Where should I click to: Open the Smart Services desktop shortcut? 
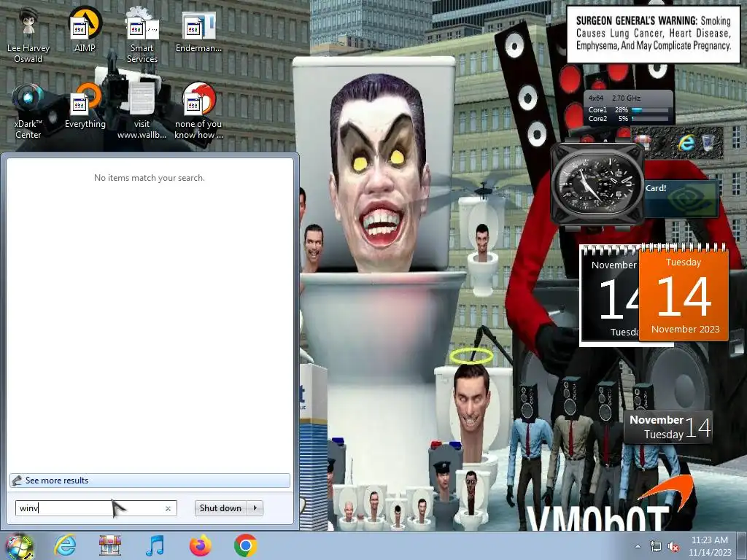pos(142,34)
